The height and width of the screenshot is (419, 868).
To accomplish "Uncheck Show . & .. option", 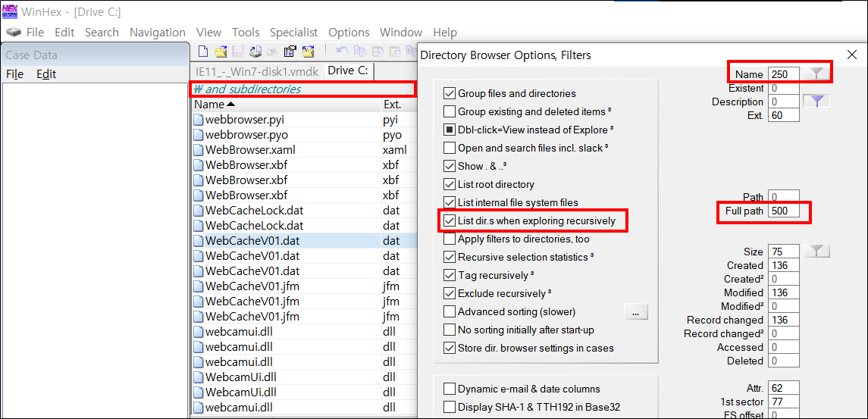I will (x=449, y=166).
